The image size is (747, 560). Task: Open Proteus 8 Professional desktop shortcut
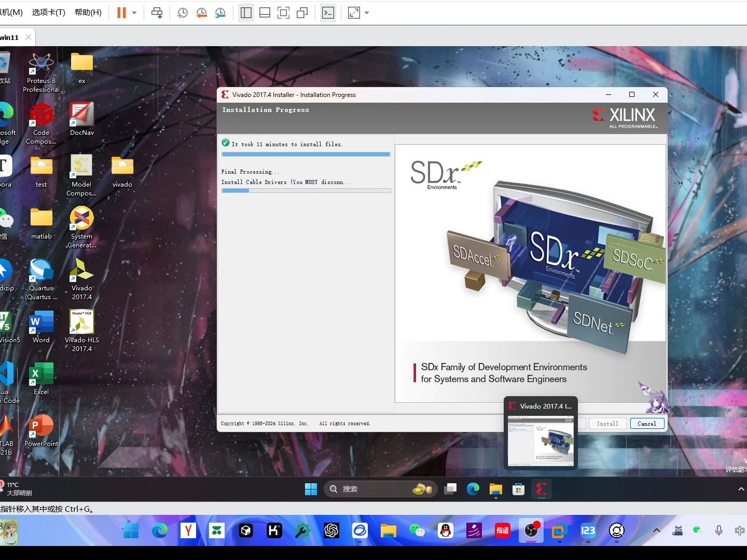click(41, 73)
